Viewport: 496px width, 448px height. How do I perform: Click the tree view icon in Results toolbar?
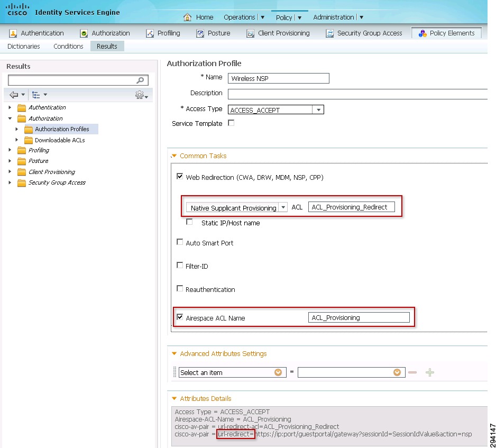(36, 95)
